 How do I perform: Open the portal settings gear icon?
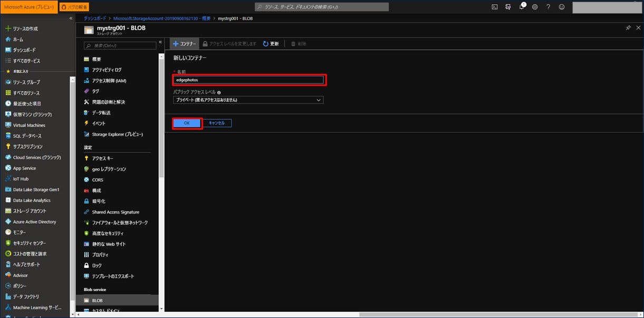click(x=535, y=7)
